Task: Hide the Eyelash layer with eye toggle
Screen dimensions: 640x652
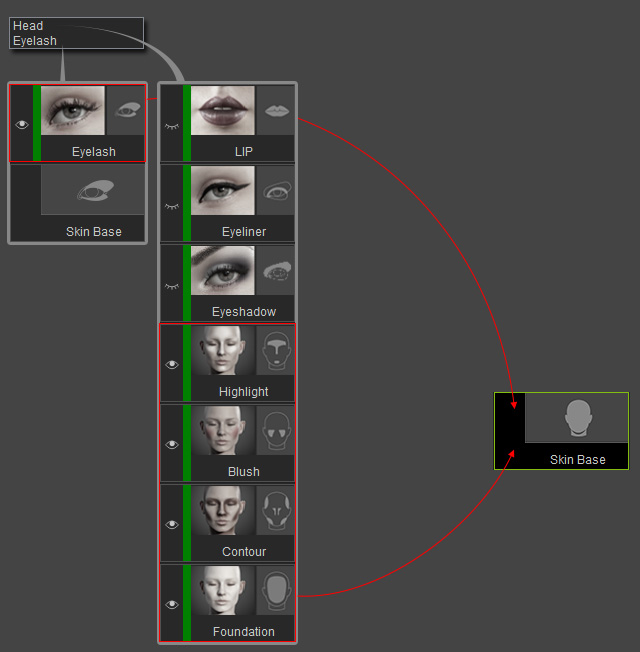Action: tap(22, 124)
